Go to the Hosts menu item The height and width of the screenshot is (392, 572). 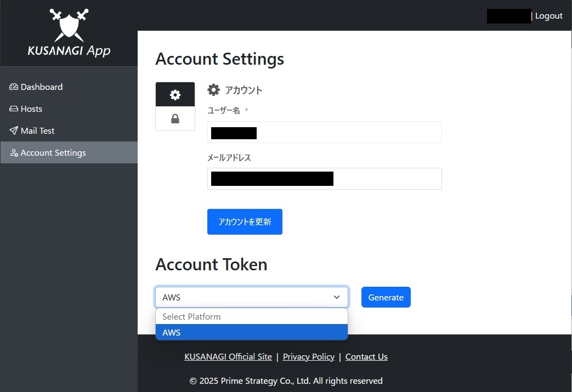tap(31, 109)
